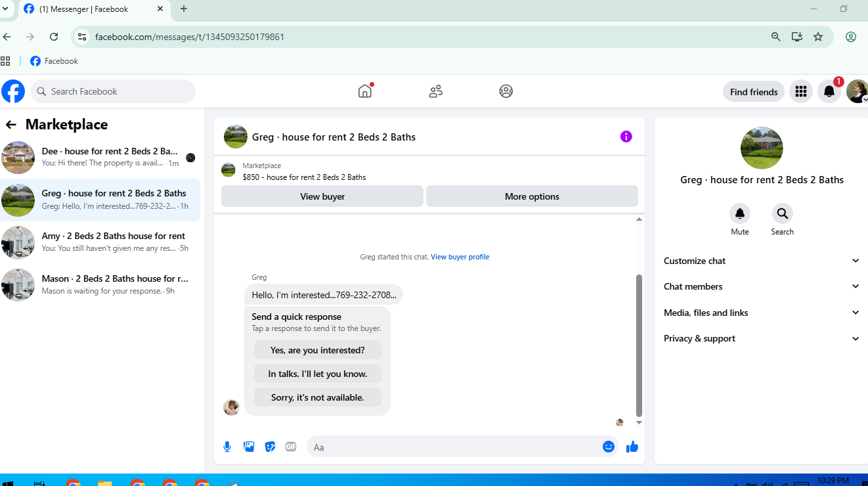Click the View buyer button

322,196
